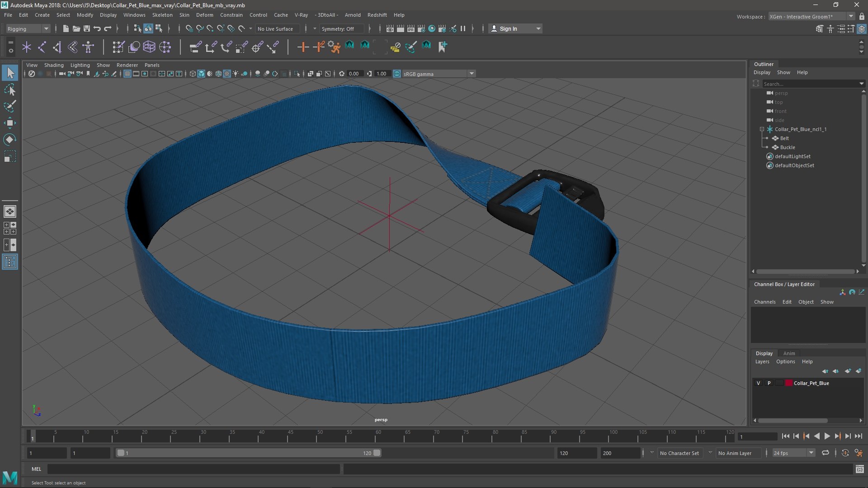Click the range slider bar in timeline
This screenshot has height=488, width=868.
(x=249, y=453)
